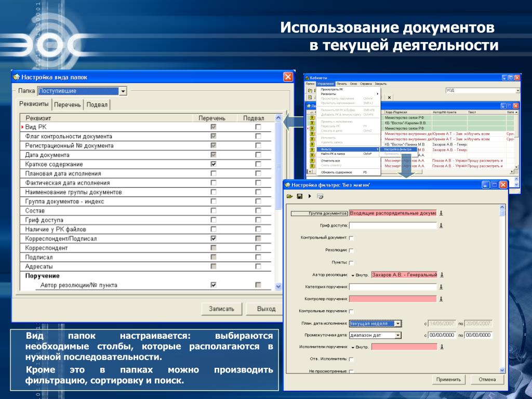Select Обновить содержимое menu entry
Viewport: 532px width, 399px height.
tap(348, 172)
